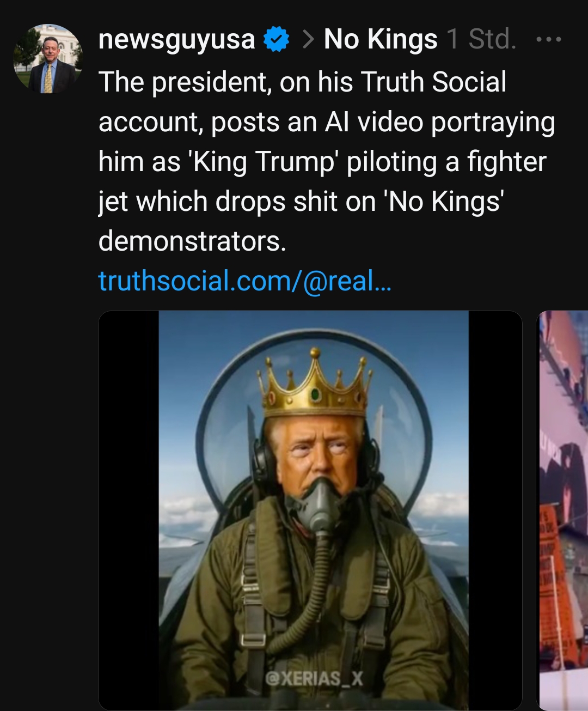Click the 'King Trump' text in the post
This screenshot has width=588, height=711.
pos(262,162)
